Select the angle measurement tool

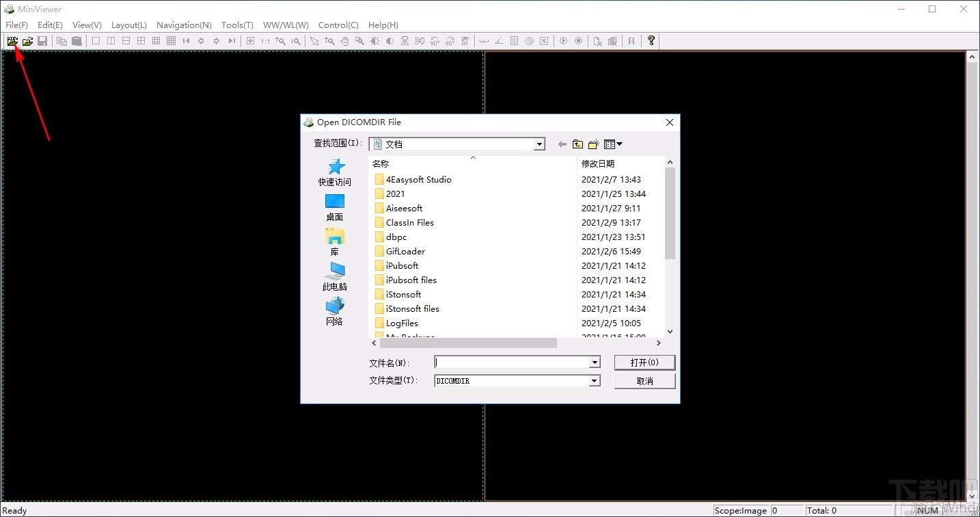tap(498, 41)
